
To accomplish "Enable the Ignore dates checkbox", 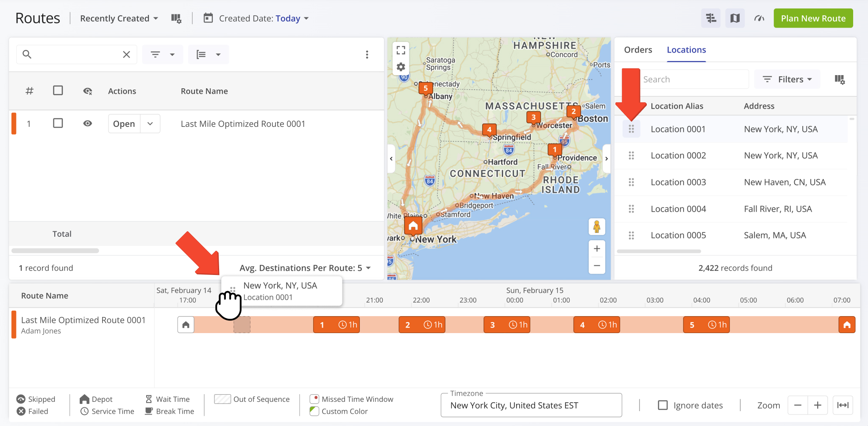I will tap(663, 405).
